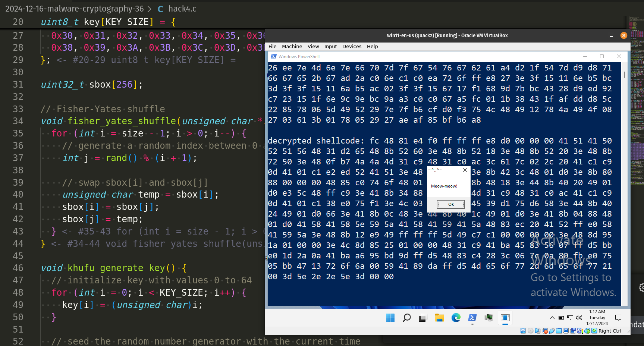Click the 2024-12-16-malware-cryptography-36 breadcrumb folder
Image resolution: width=644 pixels, height=346 pixels.
pyautogui.click(x=75, y=9)
